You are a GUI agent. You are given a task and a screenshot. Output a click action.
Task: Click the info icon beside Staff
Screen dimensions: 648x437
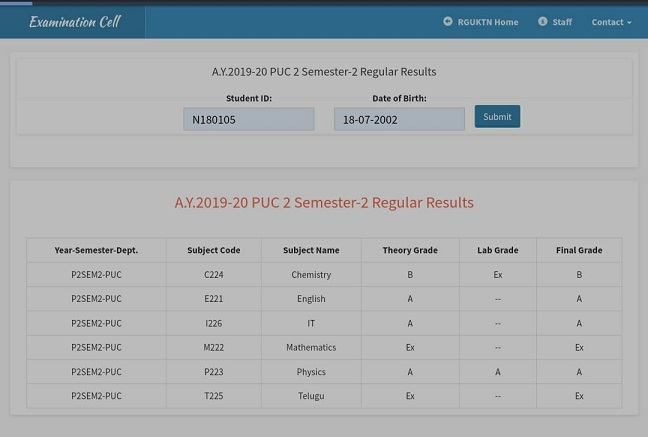pyautogui.click(x=543, y=21)
